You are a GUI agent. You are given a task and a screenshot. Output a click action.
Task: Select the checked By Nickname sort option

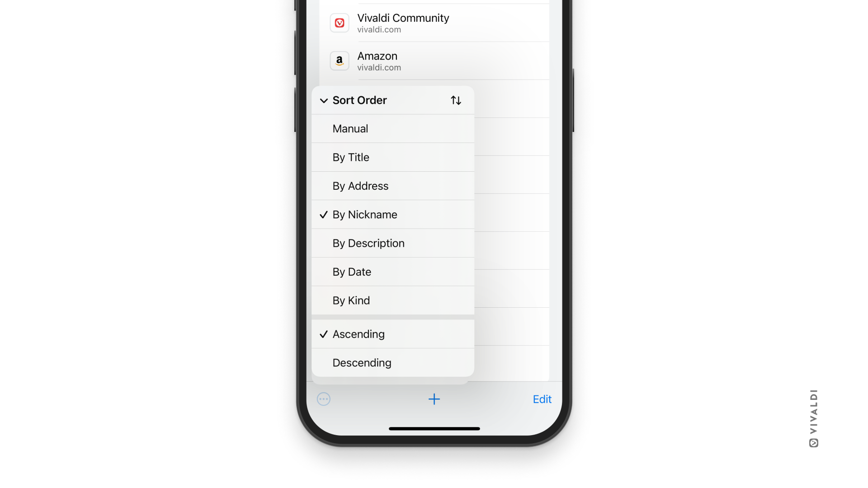point(393,215)
